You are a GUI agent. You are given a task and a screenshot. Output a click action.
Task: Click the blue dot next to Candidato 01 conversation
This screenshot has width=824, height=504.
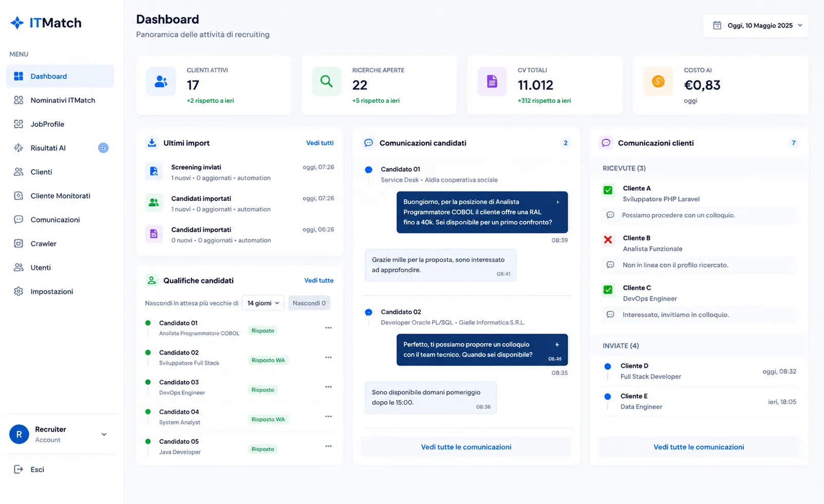(x=368, y=170)
